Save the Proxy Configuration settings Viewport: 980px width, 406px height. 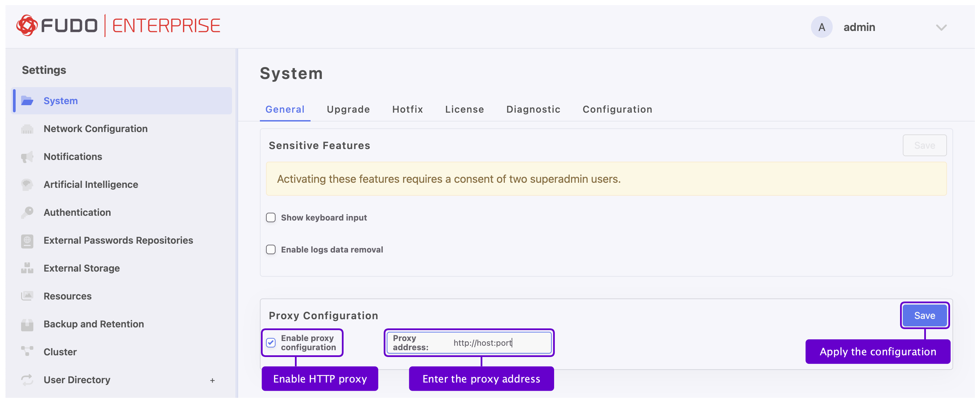pos(925,315)
